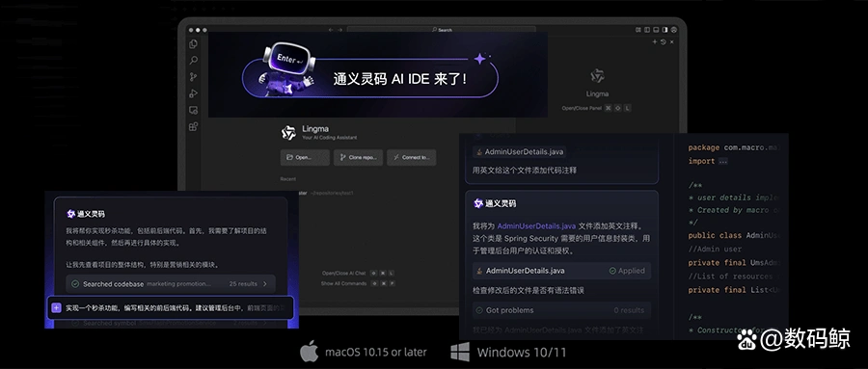Open chat history clock icon

[x=664, y=42]
